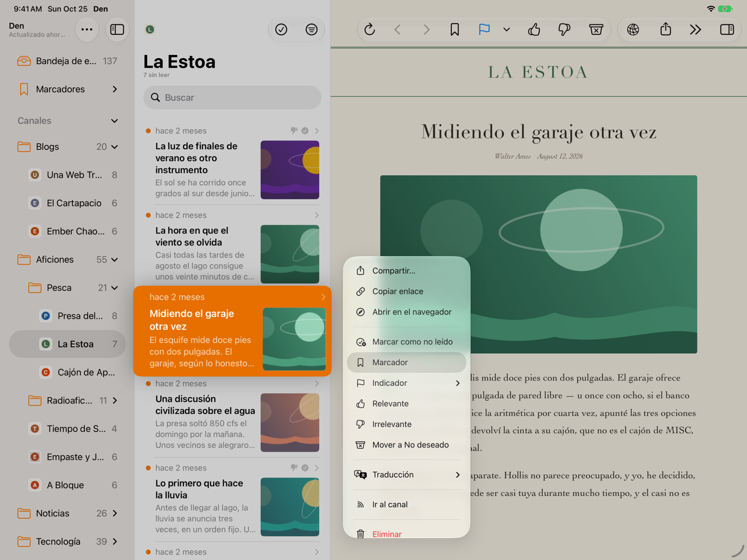Focus the Buscar search field
This screenshot has width=747, height=560.
pos(232,98)
